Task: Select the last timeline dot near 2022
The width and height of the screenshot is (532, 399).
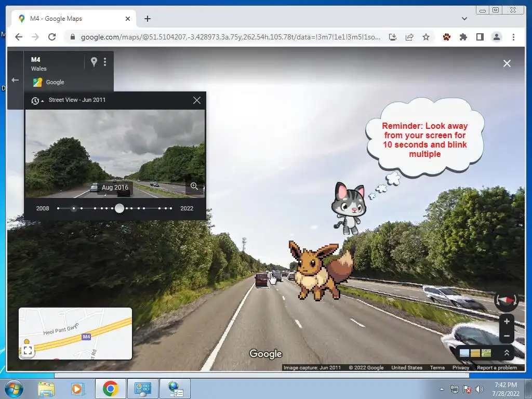Action: coord(171,208)
